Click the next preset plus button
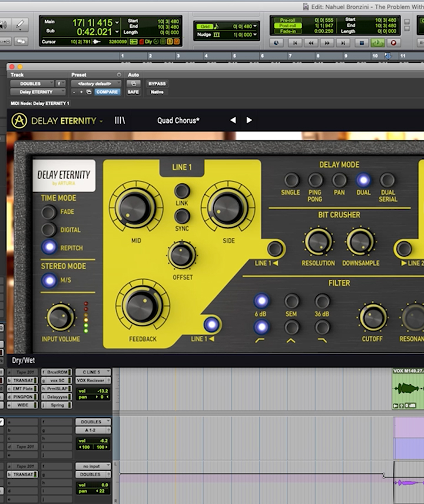This screenshot has height=504, width=424. [x=81, y=92]
